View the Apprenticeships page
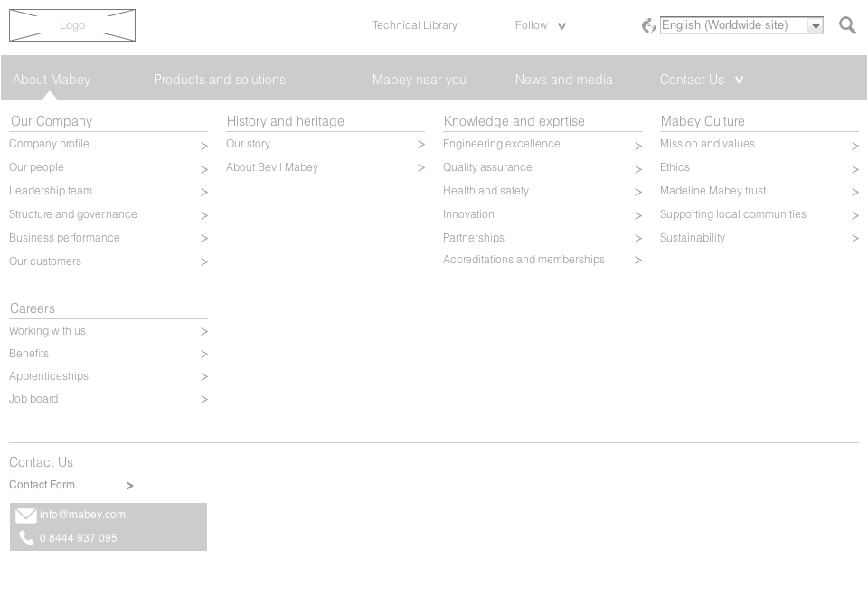The width and height of the screenshot is (868, 597). click(x=49, y=376)
